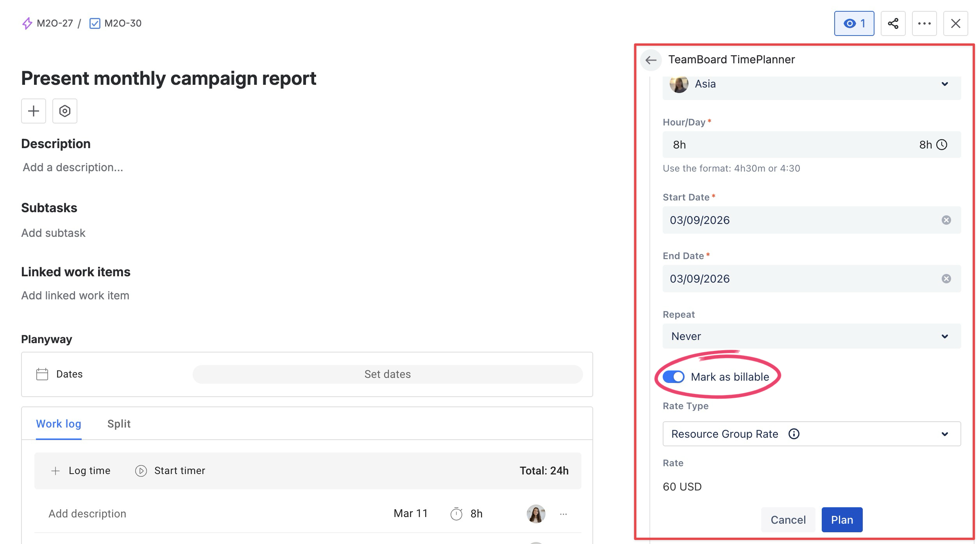
Task: Click the plus add-content icon below the title
Action: pos(34,111)
